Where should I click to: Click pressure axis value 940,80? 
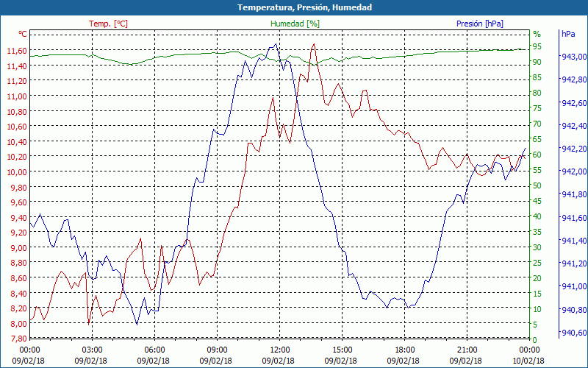click(574, 310)
